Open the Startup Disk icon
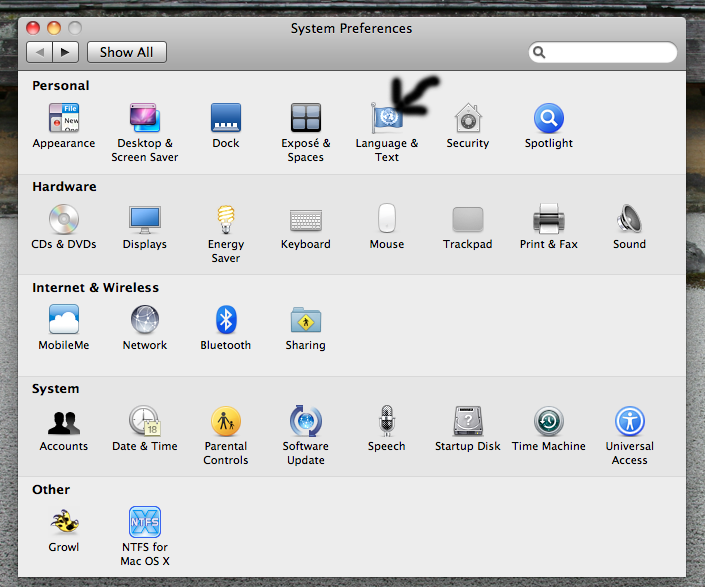 click(468, 421)
